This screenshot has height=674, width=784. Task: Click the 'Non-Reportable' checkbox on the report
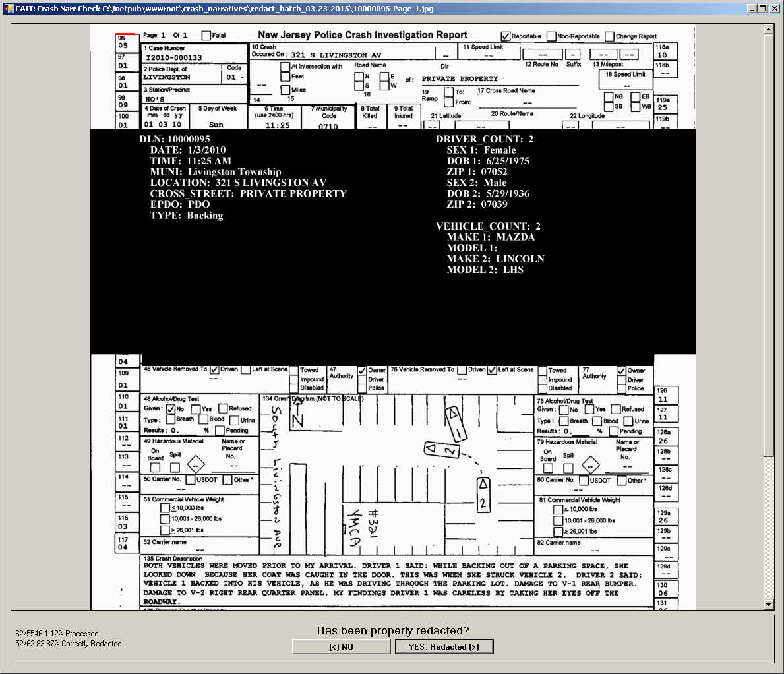pyautogui.click(x=551, y=36)
